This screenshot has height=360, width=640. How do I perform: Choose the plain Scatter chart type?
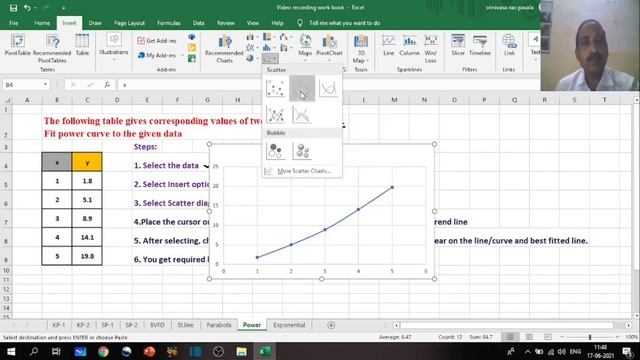[x=275, y=88]
